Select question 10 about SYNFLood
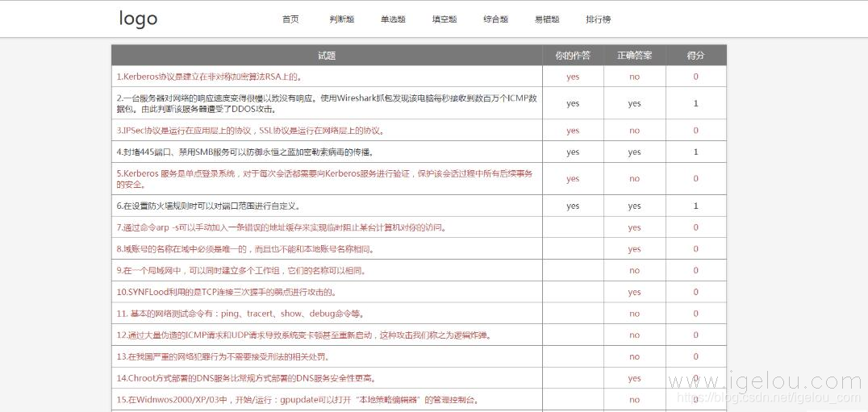 pyautogui.click(x=227, y=292)
